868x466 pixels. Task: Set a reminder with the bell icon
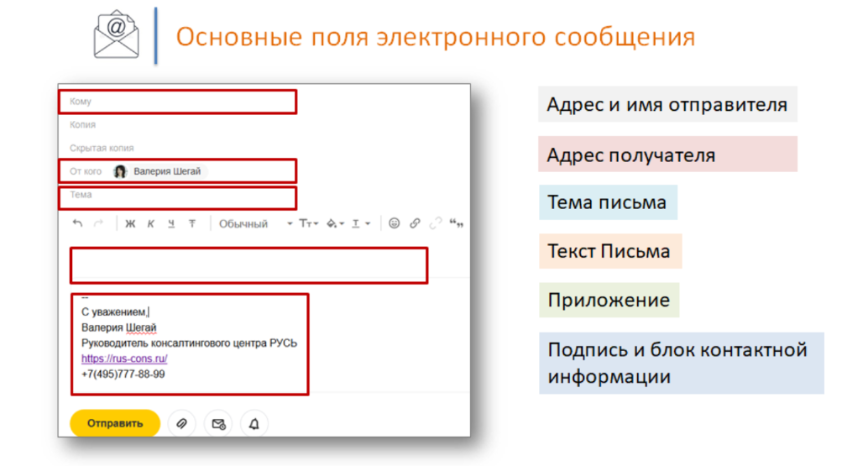(254, 424)
